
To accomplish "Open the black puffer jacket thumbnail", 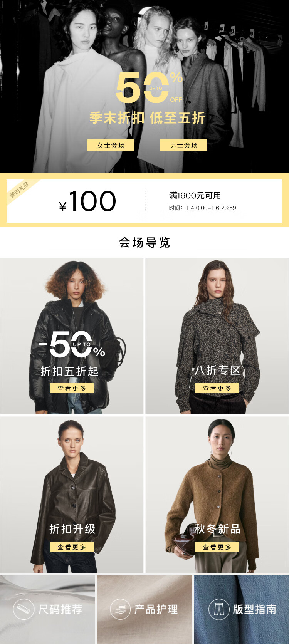I will 72,336.
